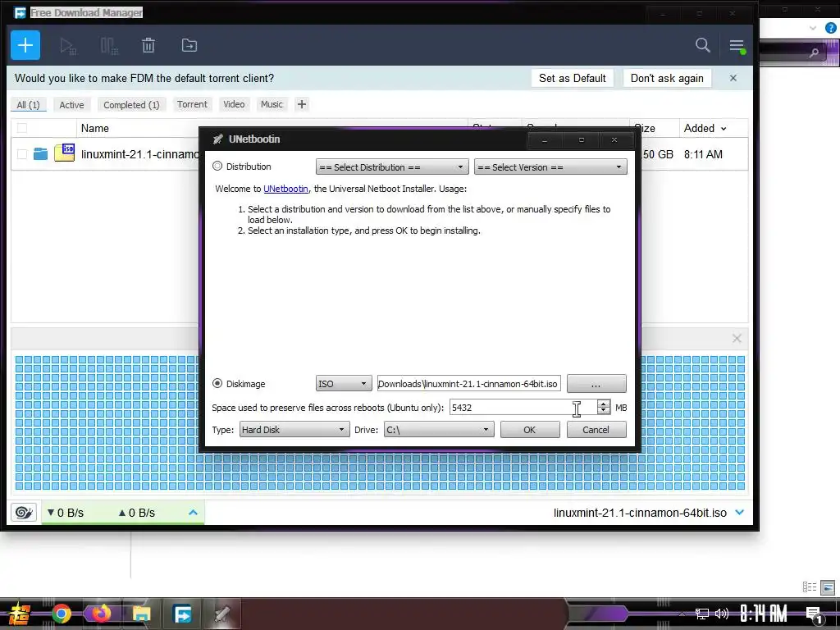This screenshot has width=840, height=630.
Task: Click the persistence space field 5432
Action: (x=523, y=408)
